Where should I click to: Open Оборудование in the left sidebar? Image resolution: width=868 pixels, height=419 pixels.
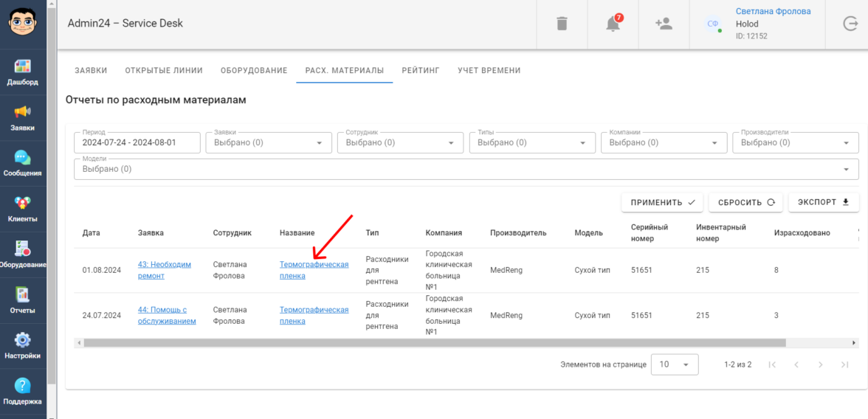click(x=23, y=254)
